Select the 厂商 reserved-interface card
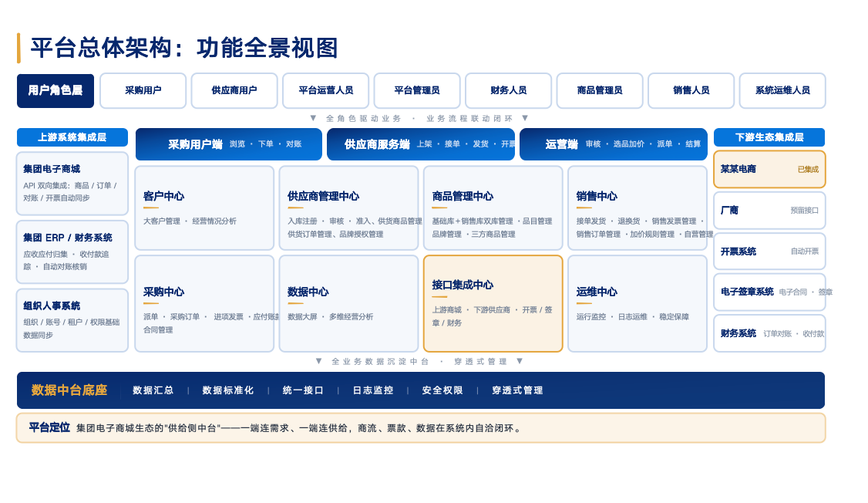 point(769,211)
